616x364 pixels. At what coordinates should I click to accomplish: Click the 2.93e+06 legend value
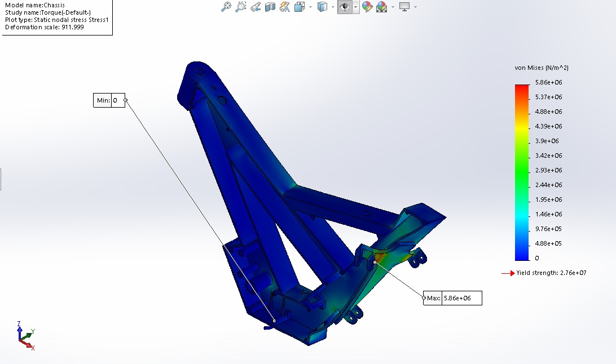(x=548, y=170)
